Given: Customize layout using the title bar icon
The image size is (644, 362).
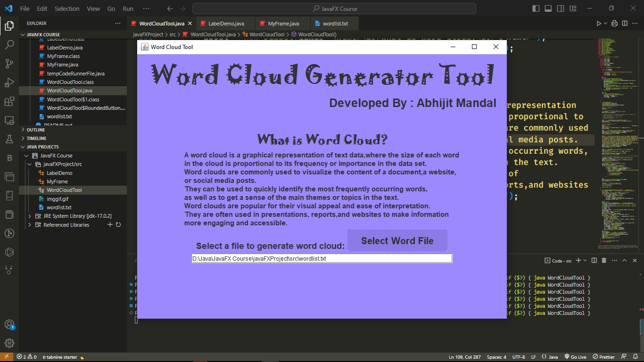Looking at the screenshot, I should (x=573, y=8).
